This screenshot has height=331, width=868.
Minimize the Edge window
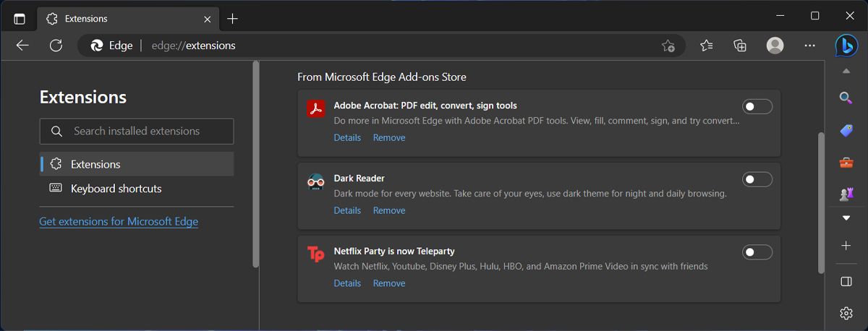point(780,15)
